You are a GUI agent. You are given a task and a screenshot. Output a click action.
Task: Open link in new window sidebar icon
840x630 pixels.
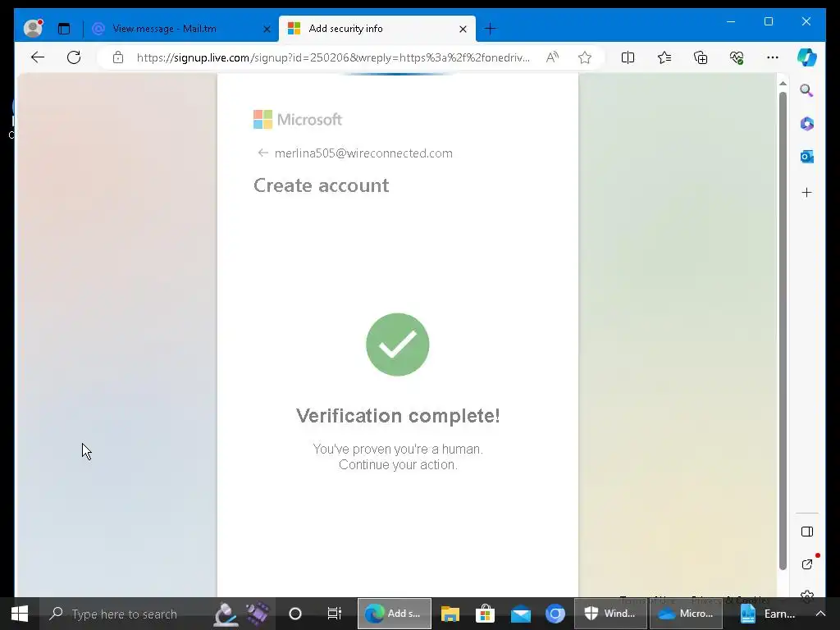[807, 564]
